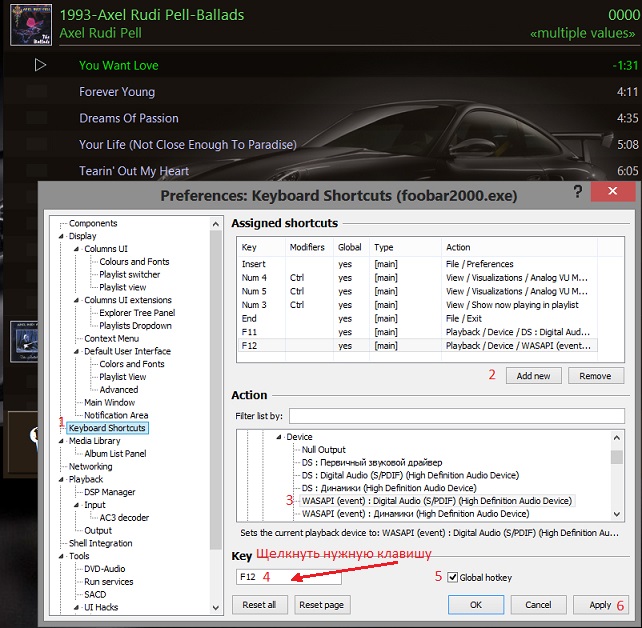Apply the keyboard shortcut changes
This screenshot has width=642, height=628.
pos(600,605)
